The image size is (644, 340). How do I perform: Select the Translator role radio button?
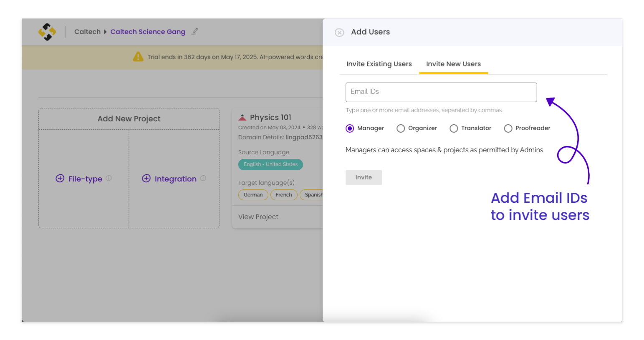[454, 128]
